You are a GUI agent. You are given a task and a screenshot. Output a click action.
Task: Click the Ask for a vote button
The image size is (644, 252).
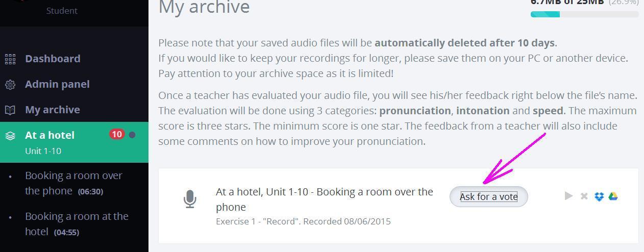point(489,197)
